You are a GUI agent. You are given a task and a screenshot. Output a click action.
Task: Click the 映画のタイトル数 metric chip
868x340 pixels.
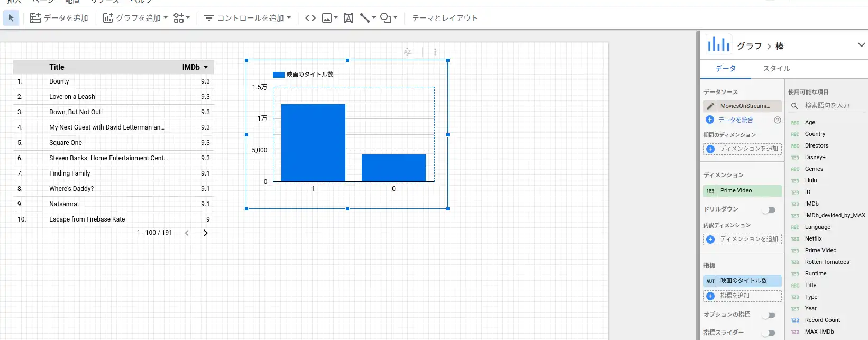(x=743, y=281)
